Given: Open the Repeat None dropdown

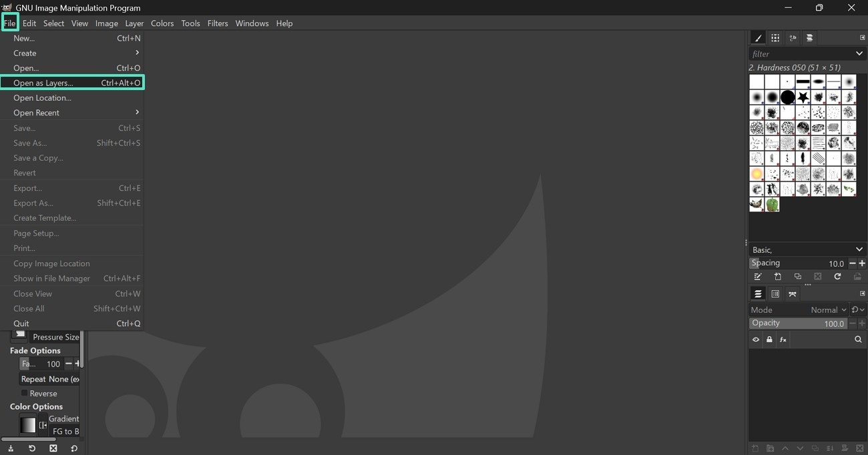Looking at the screenshot, I should (x=49, y=379).
